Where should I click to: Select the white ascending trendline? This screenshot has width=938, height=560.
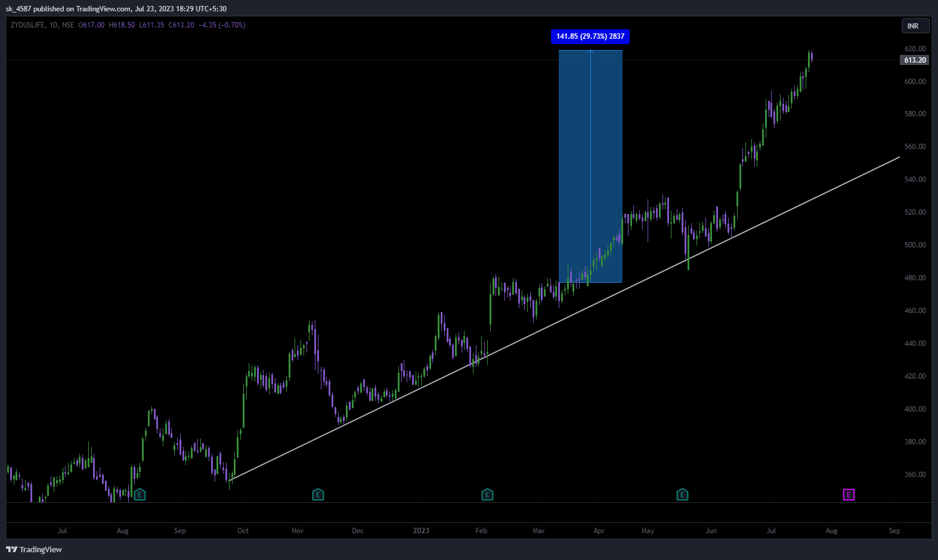coord(564,318)
